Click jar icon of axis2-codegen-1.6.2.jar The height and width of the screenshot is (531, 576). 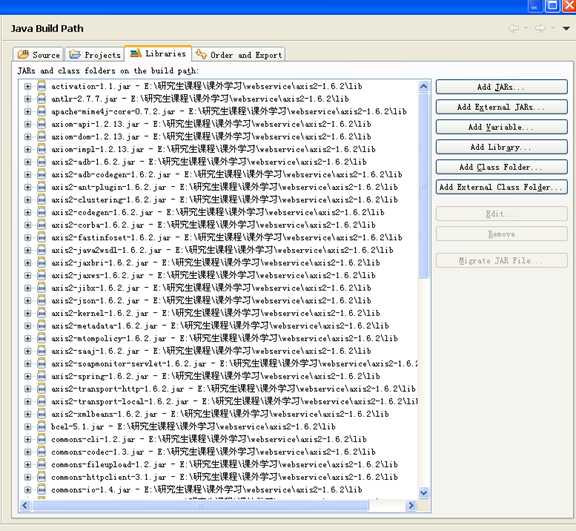coord(42,212)
